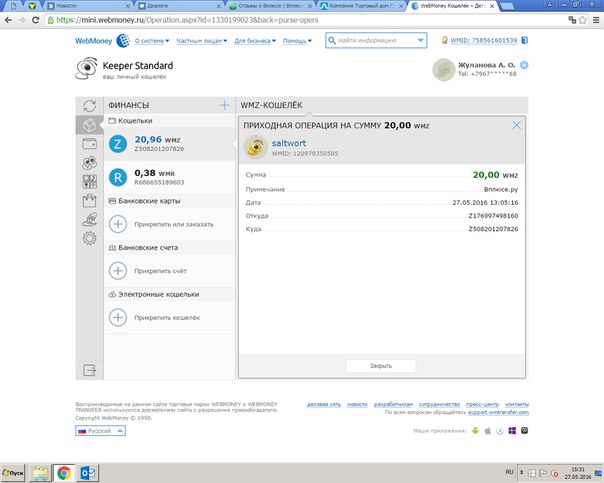Open the пресс-центр footer link
Viewport: 604px width, 483px height.
coord(482,404)
